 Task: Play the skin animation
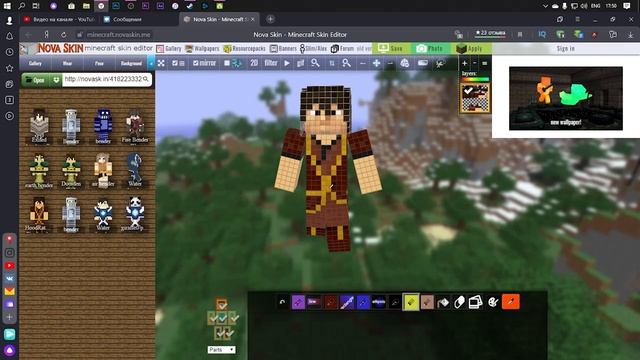coord(287,63)
